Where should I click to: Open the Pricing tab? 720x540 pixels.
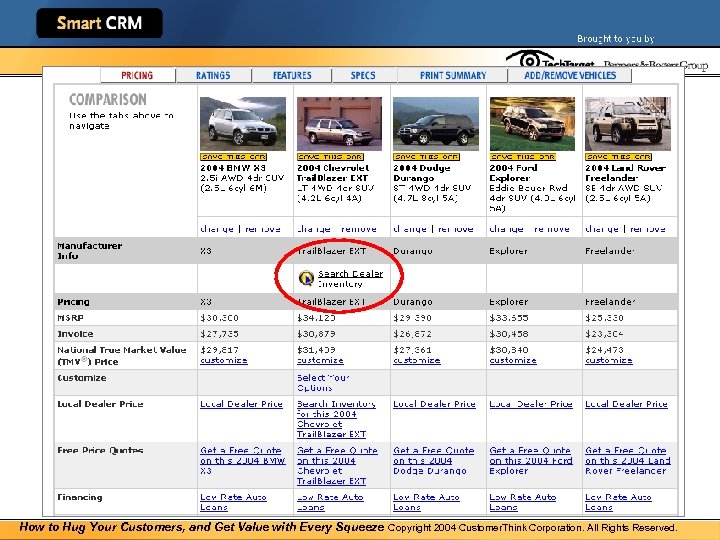(137, 75)
